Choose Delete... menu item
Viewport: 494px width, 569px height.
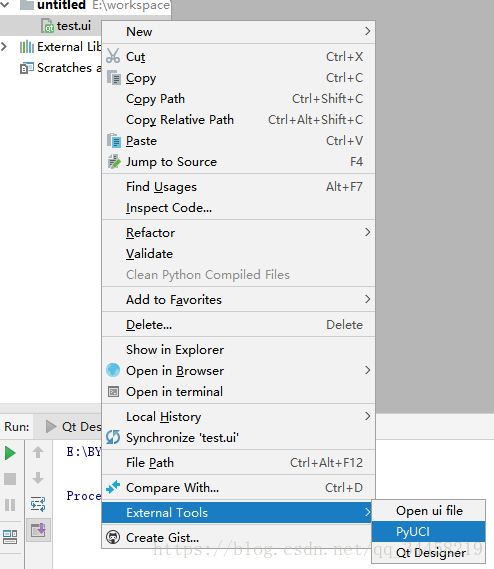click(238, 325)
